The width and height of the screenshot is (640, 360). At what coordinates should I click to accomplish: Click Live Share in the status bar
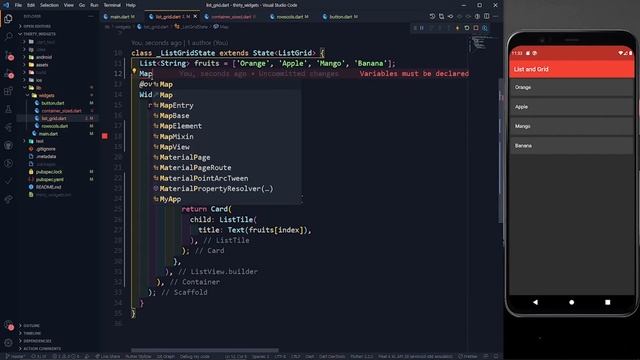click(x=108, y=356)
